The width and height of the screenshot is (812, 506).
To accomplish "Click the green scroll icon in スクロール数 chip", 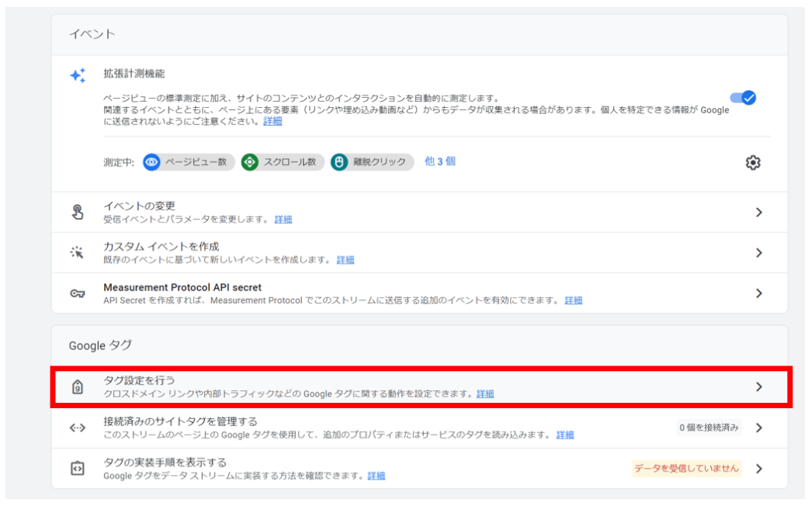I will pyautogui.click(x=250, y=162).
